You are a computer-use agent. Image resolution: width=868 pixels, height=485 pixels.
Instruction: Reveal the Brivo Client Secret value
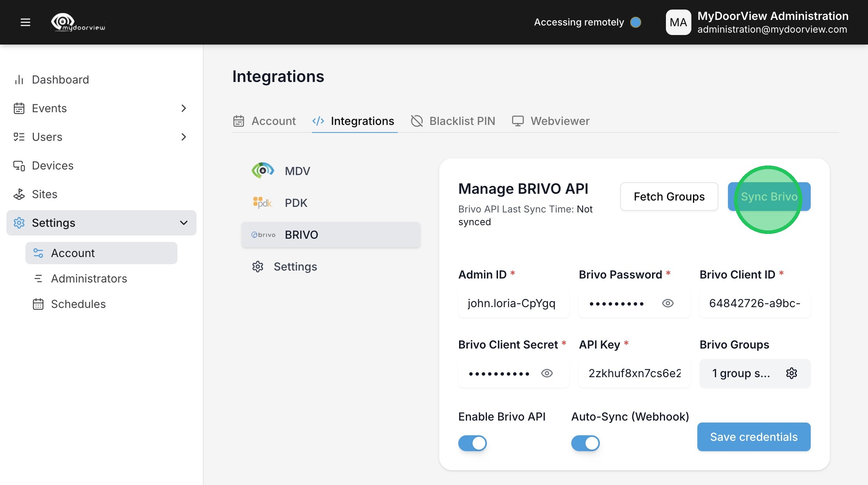pyautogui.click(x=547, y=373)
